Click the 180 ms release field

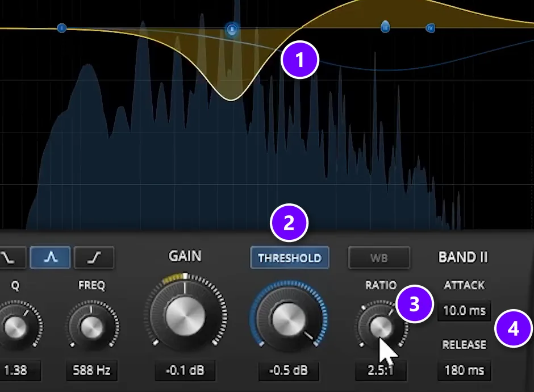click(x=464, y=370)
